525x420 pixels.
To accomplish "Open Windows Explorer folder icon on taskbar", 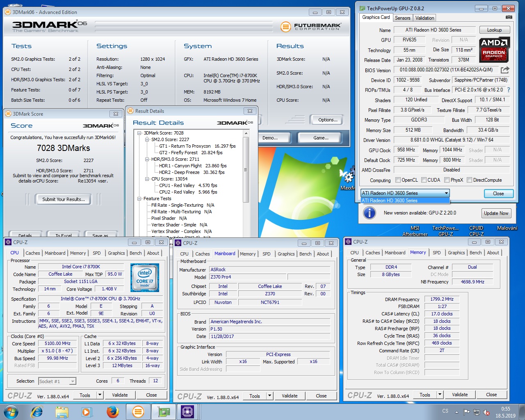I will pos(62,411).
